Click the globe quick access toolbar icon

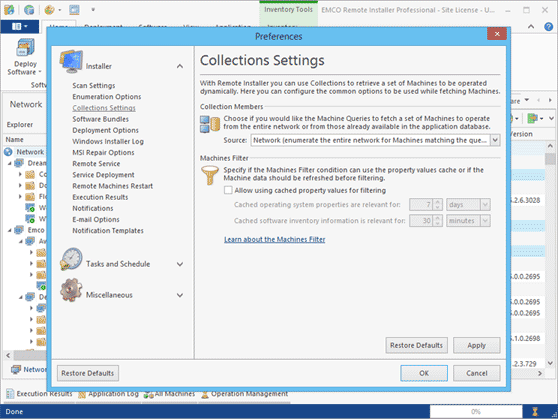tap(29, 10)
